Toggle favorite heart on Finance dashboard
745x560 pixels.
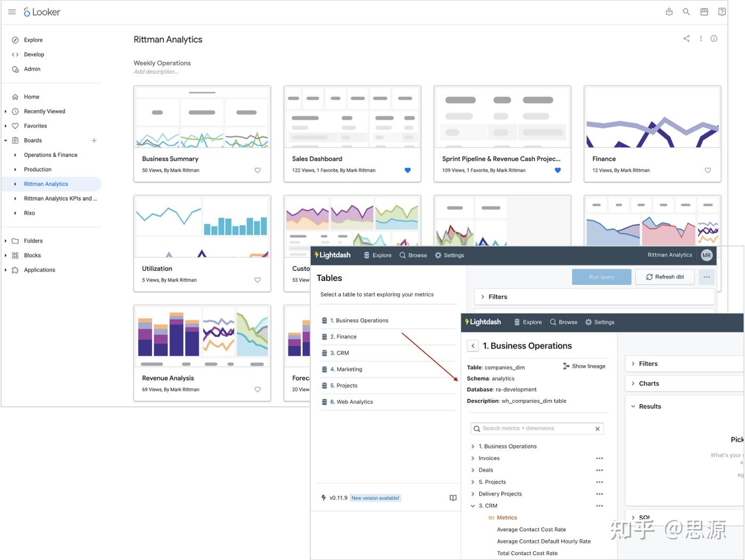coord(708,170)
